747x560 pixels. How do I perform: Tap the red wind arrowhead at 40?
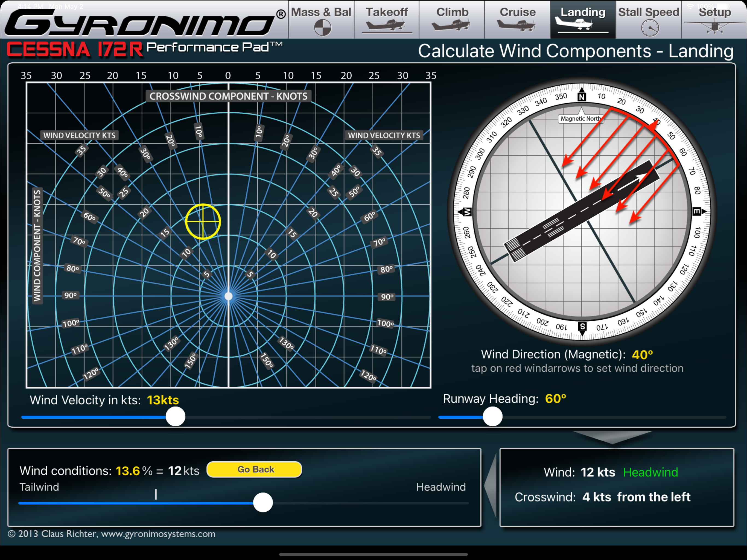[x=654, y=125]
